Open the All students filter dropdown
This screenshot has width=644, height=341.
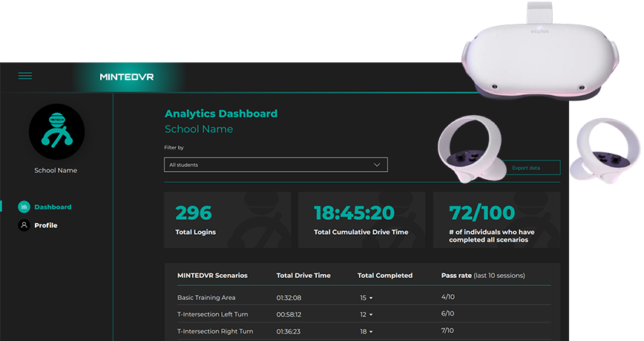pos(275,164)
